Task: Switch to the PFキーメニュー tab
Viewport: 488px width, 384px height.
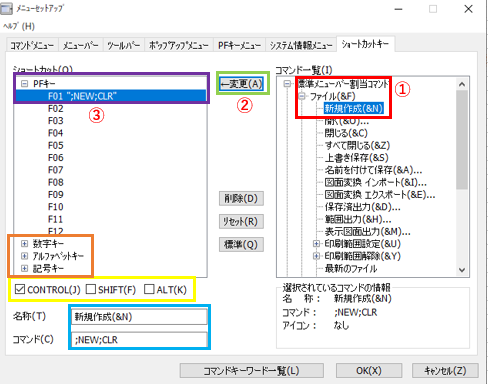Action: click(239, 45)
